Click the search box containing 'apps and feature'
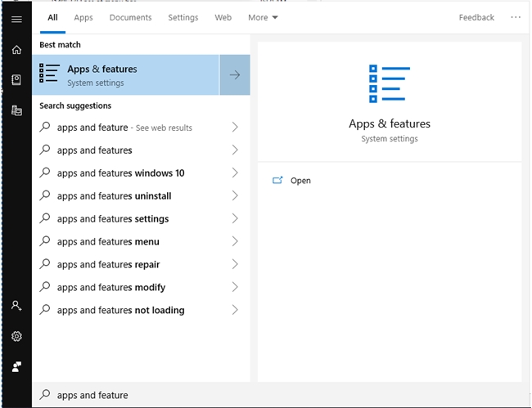The width and height of the screenshot is (532, 408). (x=280, y=395)
